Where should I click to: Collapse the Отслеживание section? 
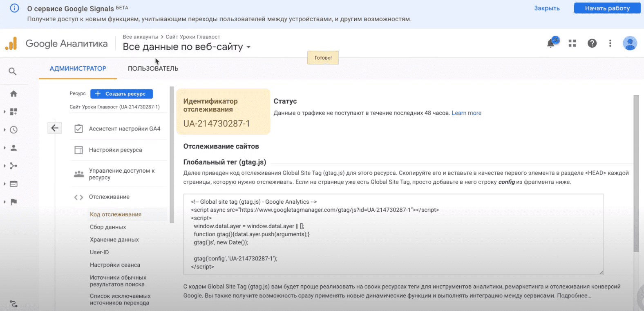[x=109, y=197]
